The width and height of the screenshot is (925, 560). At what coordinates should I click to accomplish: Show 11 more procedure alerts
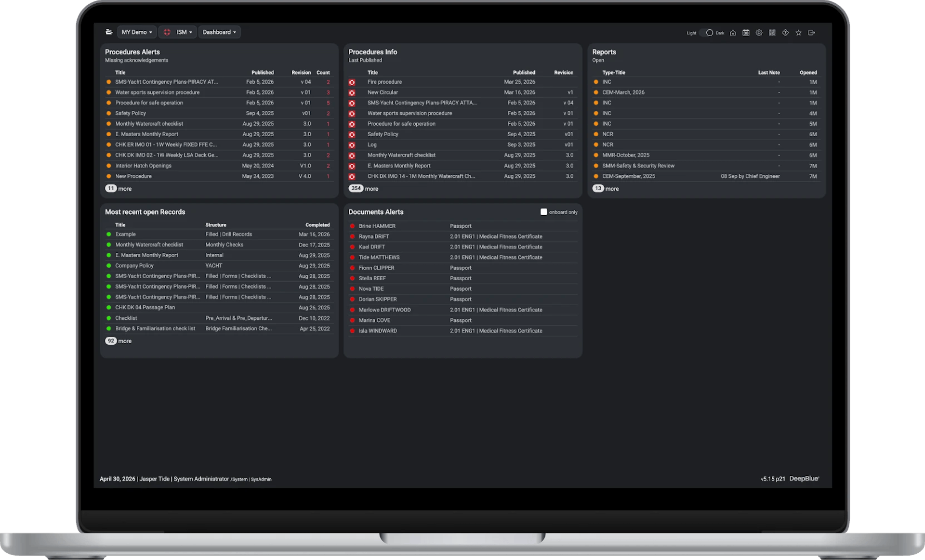point(119,189)
